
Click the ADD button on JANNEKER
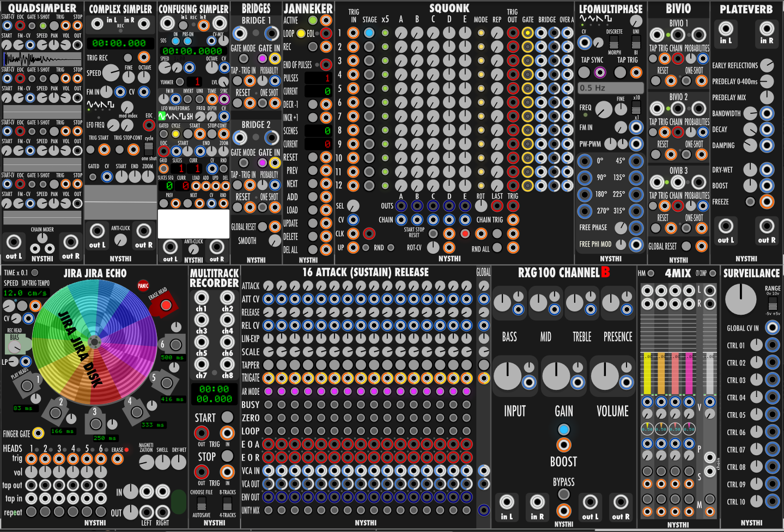tap(313, 197)
